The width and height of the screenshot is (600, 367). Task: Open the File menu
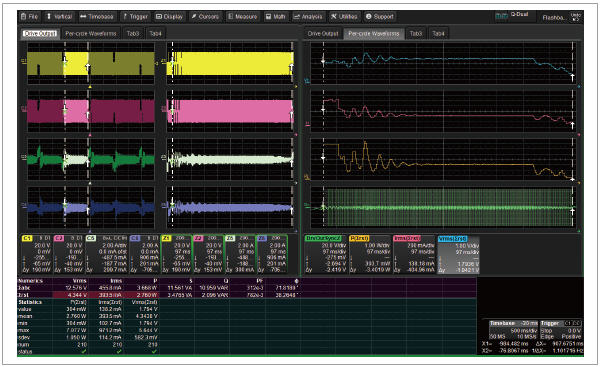[x=29, y=16]
